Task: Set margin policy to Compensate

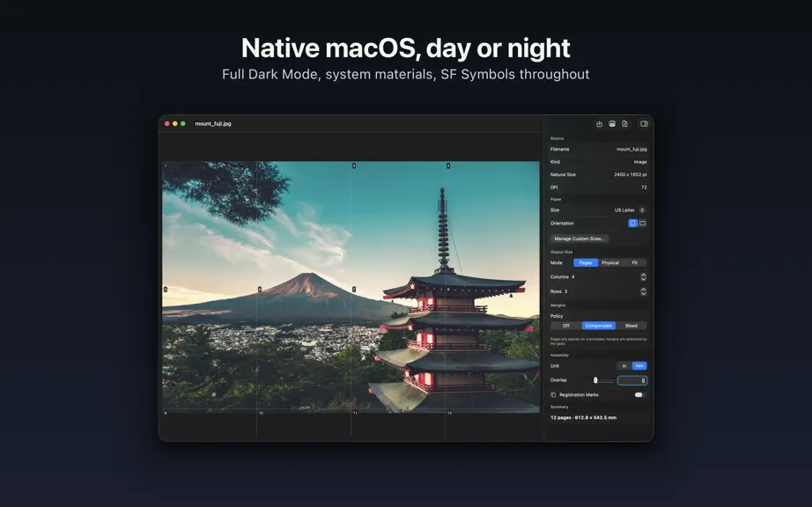Action: coord(599,326)
